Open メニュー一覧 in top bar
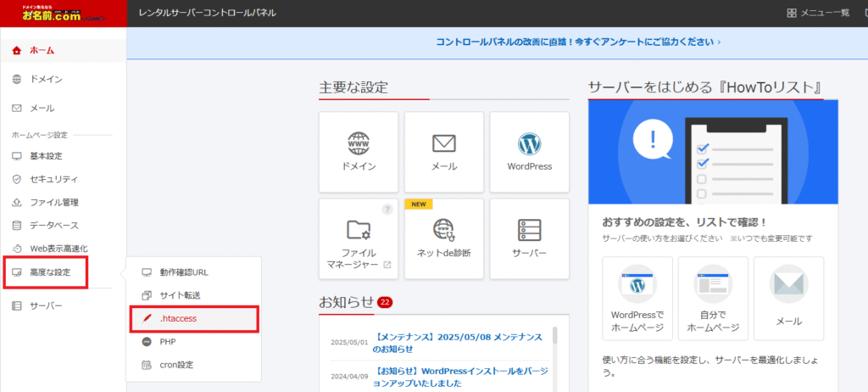The image size is (868, 392). [x=818, y=13]
